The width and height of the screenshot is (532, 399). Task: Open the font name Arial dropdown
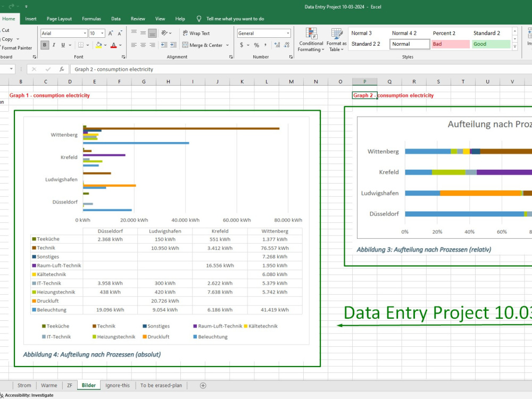pos(85,33)
